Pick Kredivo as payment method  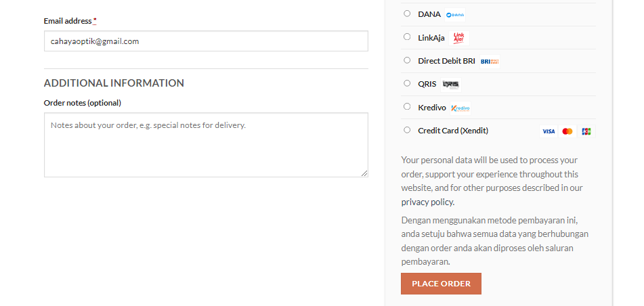click(407, 106)
